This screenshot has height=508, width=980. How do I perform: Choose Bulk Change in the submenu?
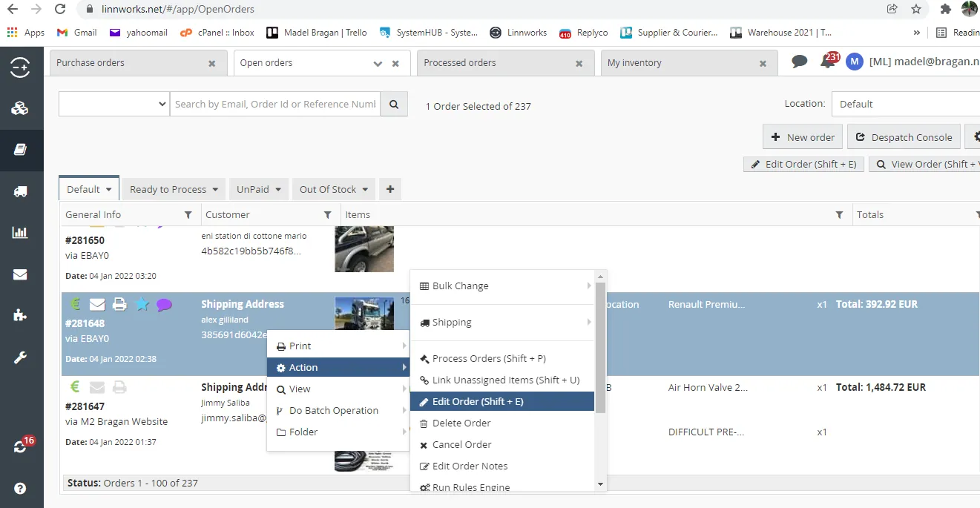[x=502, y=286]
